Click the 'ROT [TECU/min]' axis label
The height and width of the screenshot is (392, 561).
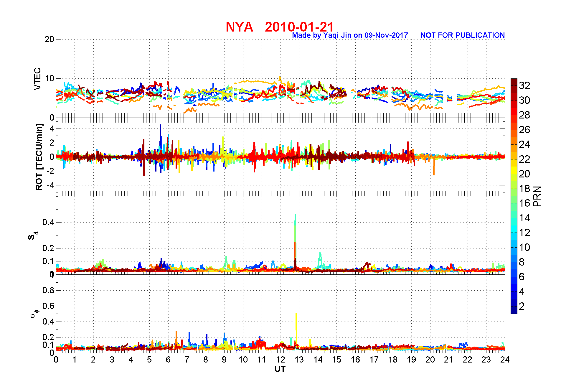(39, 157)
